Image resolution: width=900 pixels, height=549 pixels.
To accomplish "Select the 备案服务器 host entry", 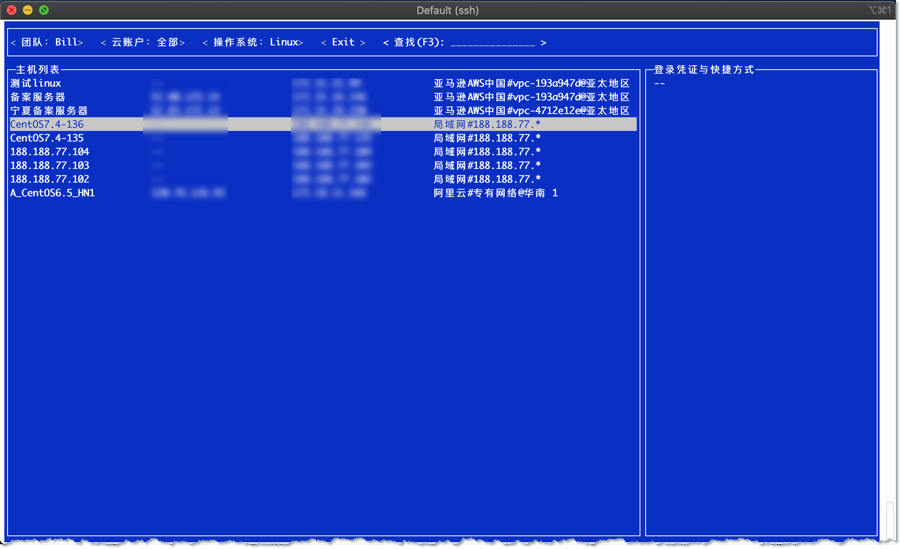I will [x=36, y=97].
